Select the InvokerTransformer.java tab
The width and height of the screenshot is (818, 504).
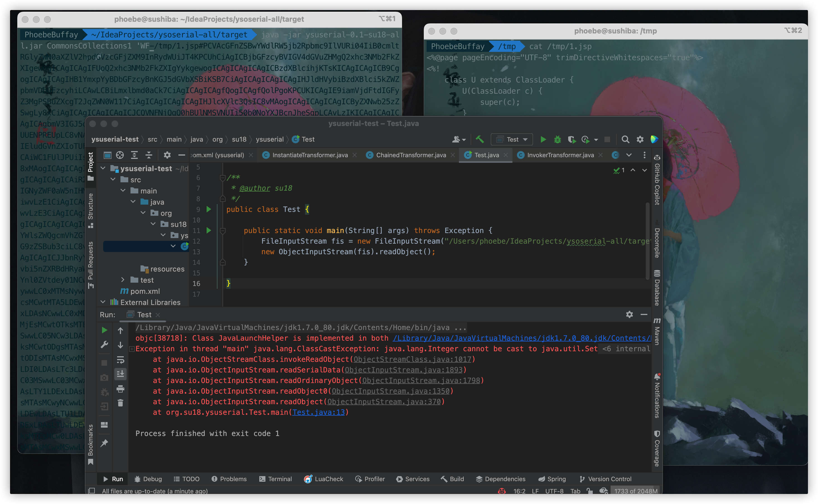click(558, 155)
